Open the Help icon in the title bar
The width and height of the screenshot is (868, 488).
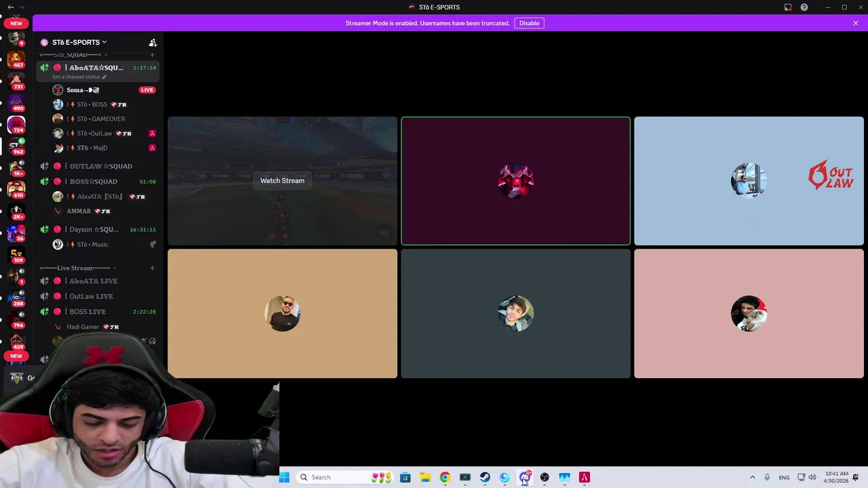pyautogui.click(x=804, y=7)
